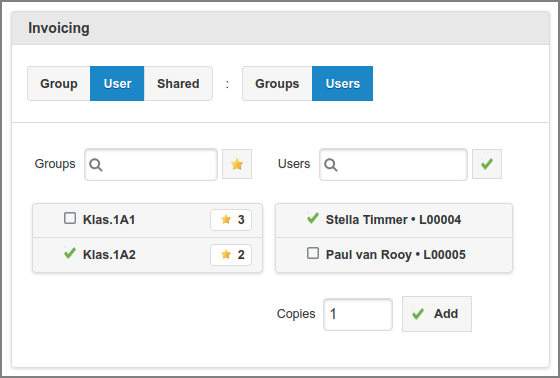The height and width of the screenshot is (378, 560).
Task: Click the star 2 badge on Klas.1A2
Action: (231, 255)
